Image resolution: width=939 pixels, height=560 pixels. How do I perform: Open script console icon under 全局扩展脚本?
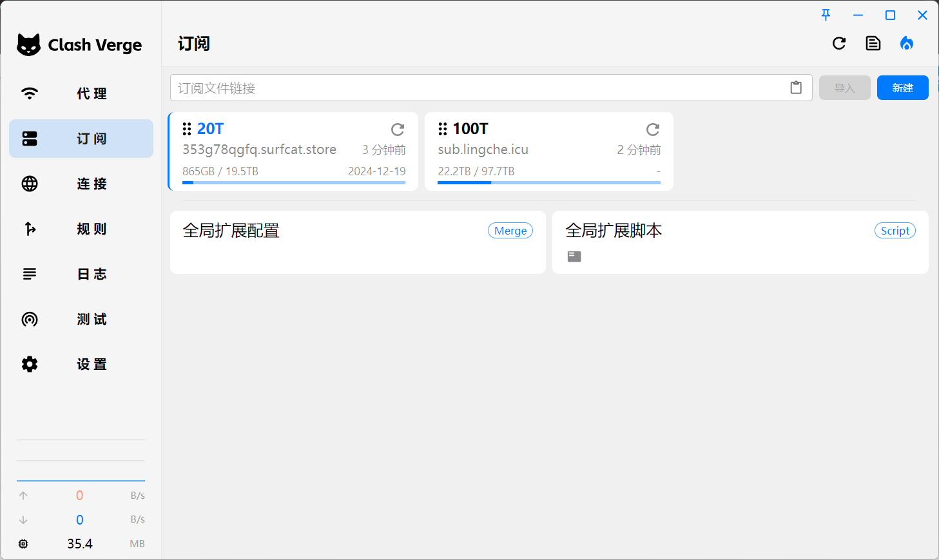coord(574,256)
